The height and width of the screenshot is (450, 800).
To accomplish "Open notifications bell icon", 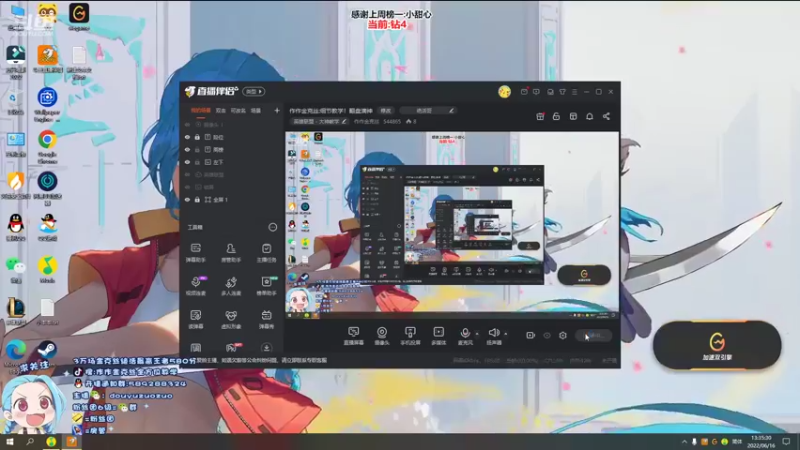I will [x=590, y=116].
